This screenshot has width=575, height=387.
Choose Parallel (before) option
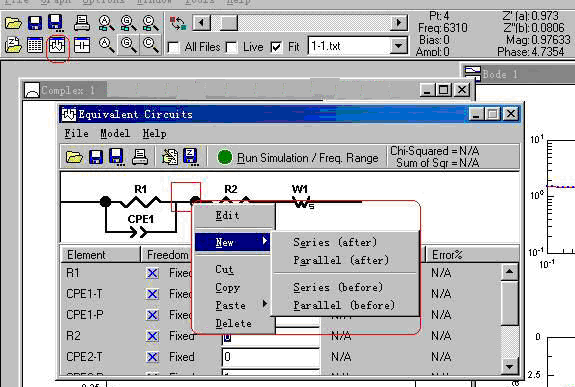pos(344,306)
